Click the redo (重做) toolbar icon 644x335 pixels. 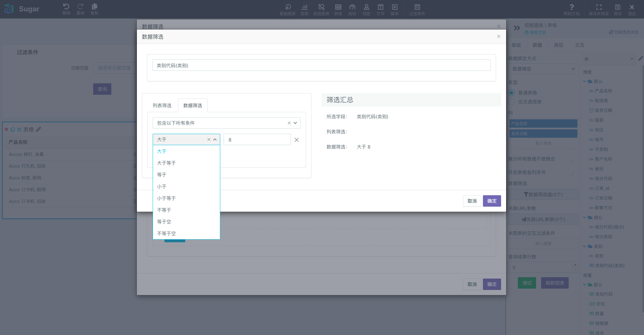tap(80, 9)
